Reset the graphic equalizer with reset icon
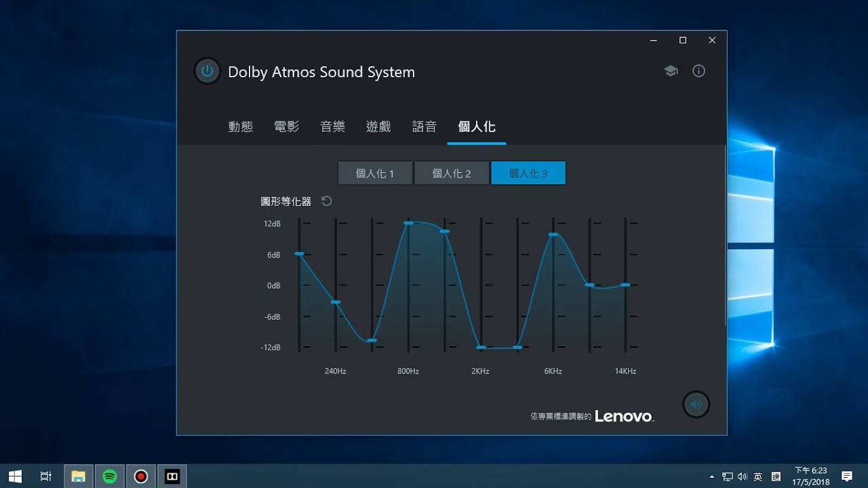Viewport: 868px width, 488px height. [x=326, y=201]
